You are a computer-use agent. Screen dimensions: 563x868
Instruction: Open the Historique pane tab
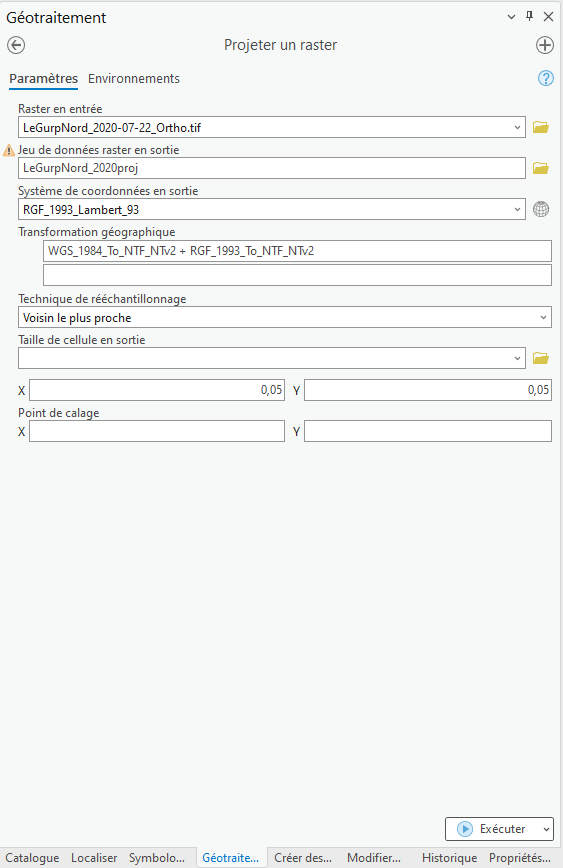click(x=449, y=857)
